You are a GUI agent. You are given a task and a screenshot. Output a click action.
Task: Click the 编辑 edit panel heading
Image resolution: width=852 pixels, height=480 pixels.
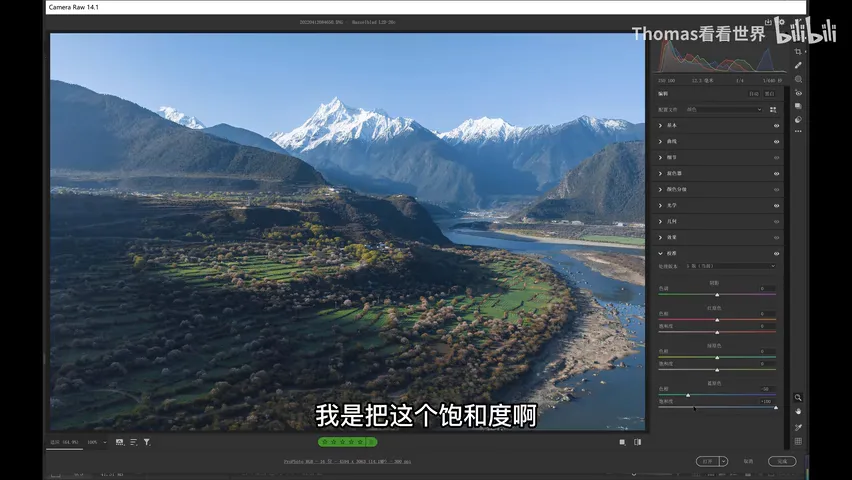[663, 94]
